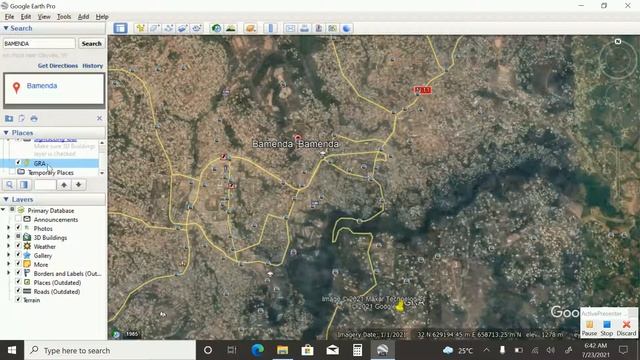Image resolution: width=640 pixels, height=360 pixels.
Task: Select the Add Path tool
Action: coord(169,28)
